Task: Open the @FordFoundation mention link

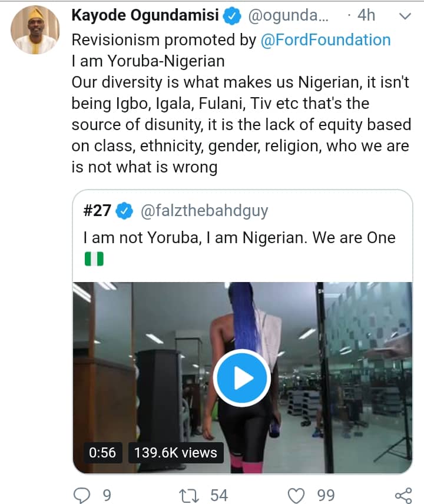Action: [x=325, y=40]
